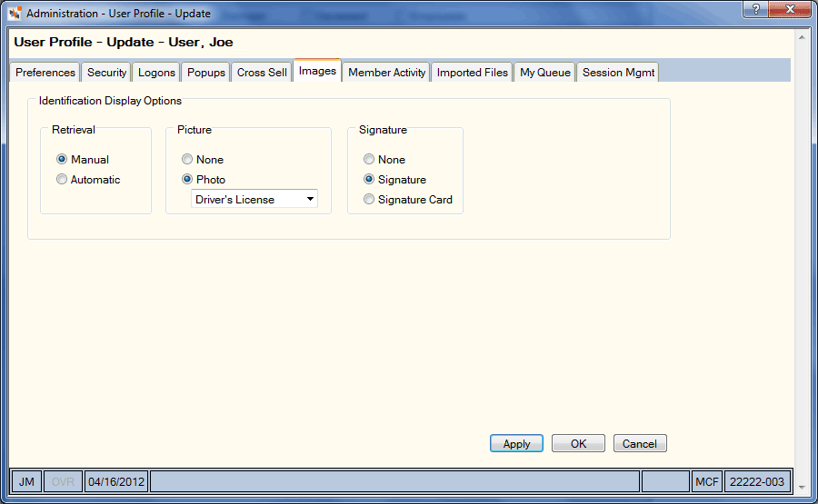
Task: Click the User Profile - Update heading
Action: coord(123,42)
